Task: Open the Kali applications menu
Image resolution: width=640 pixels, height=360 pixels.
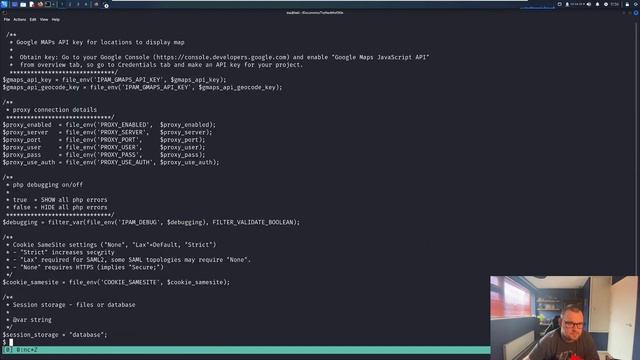Action: [x=4, y=4]
